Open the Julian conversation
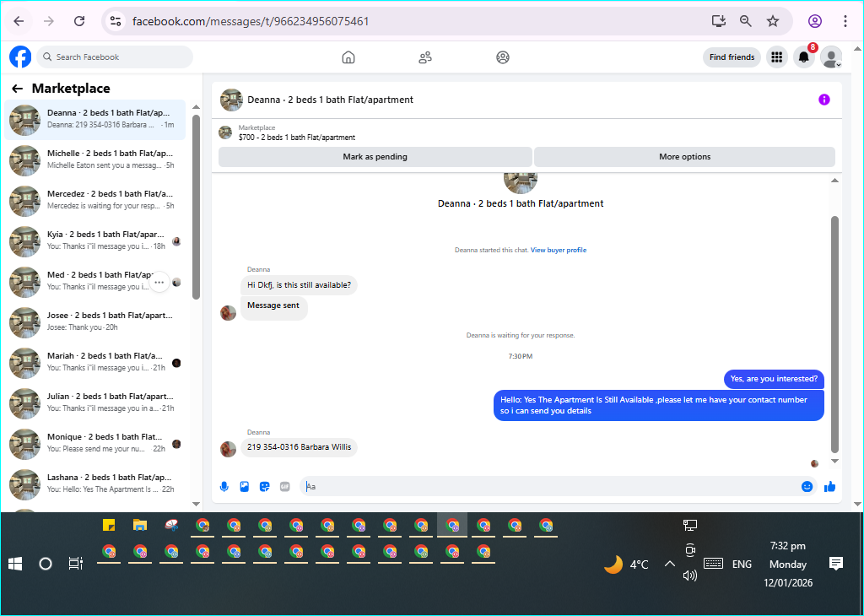Image resolution: width=864 pixels, height=616 pixels. [x=94, y=403]
